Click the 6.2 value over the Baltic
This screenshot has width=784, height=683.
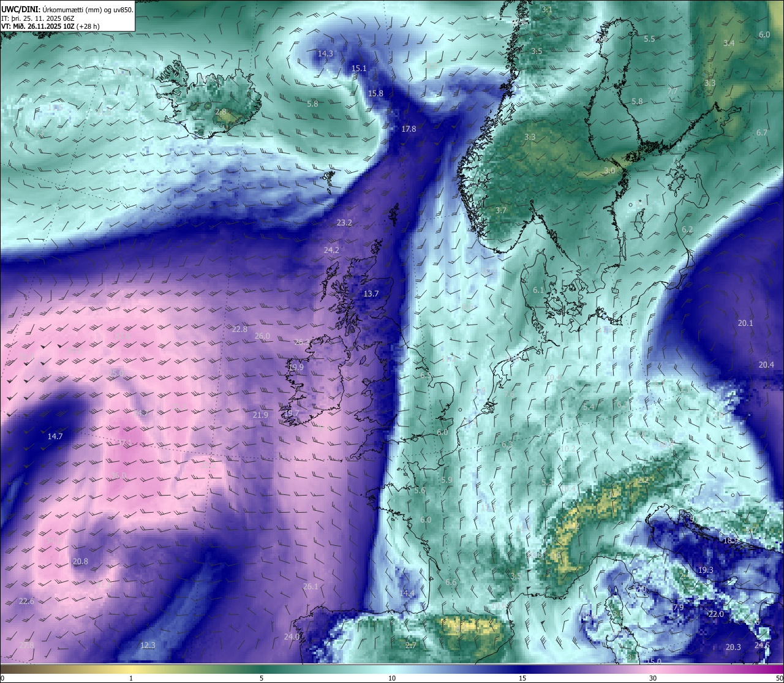[687, 229]
